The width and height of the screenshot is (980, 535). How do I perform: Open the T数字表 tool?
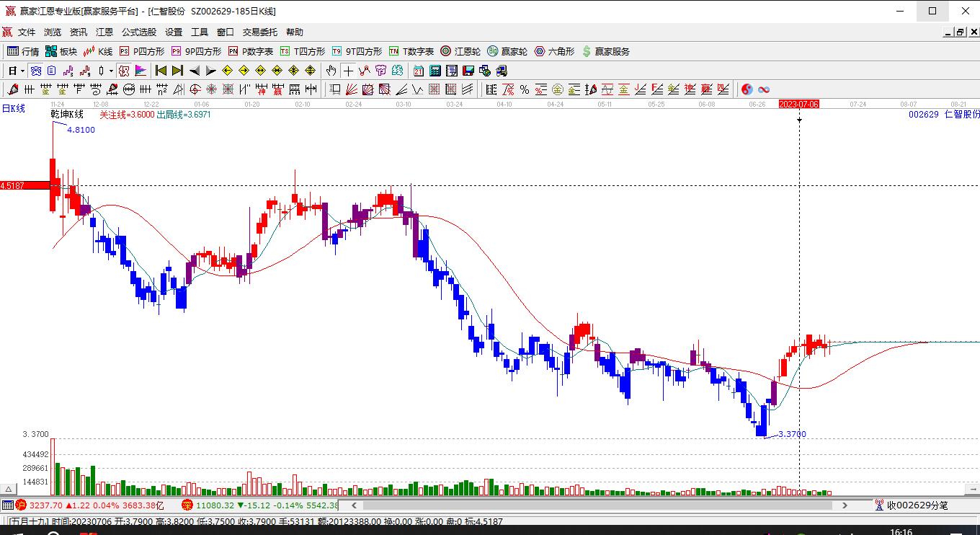click(x=411, y=51)
